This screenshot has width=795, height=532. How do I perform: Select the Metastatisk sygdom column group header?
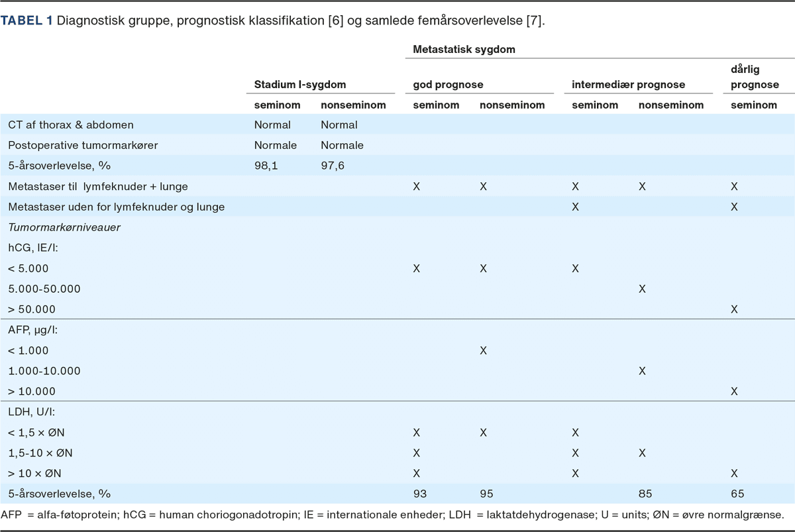click(x=464, y=50)
